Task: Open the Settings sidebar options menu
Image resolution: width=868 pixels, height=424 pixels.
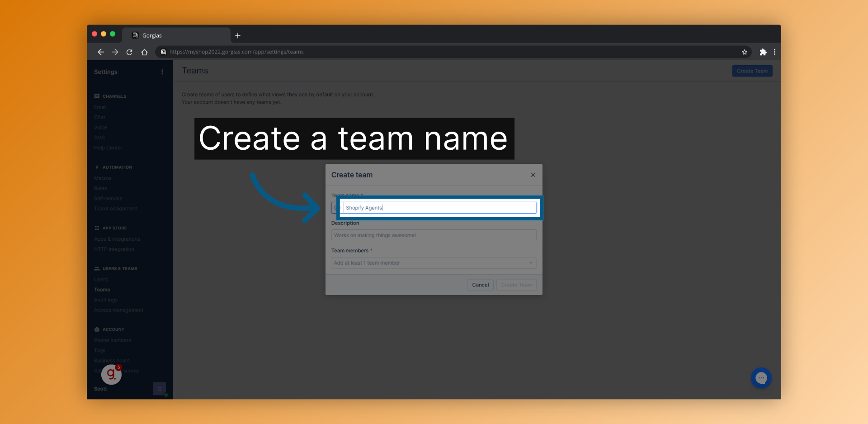Action: click(162, 72)
